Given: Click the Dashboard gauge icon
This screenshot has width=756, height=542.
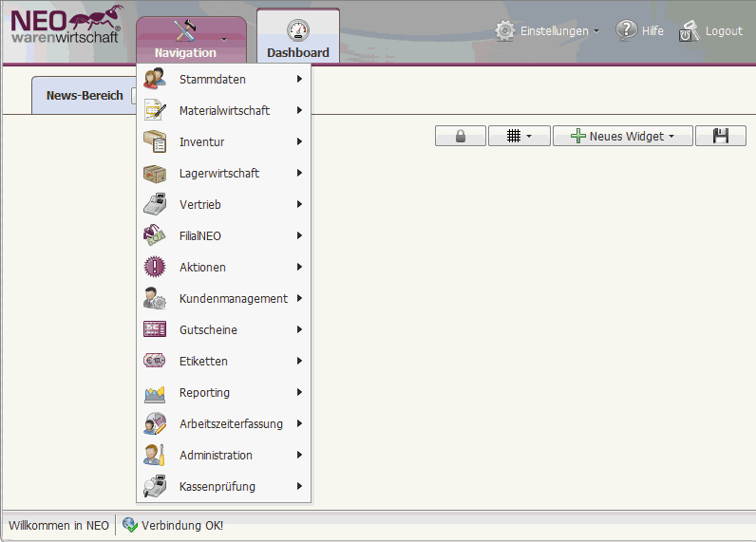Looking at the screenshot, I should [x=298, y=30].
